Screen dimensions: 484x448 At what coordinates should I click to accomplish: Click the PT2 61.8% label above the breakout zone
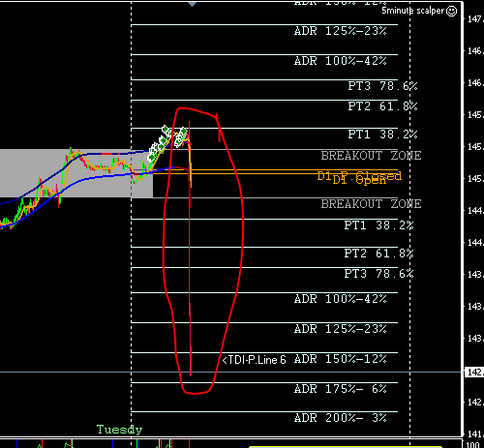tap(382, 106)
